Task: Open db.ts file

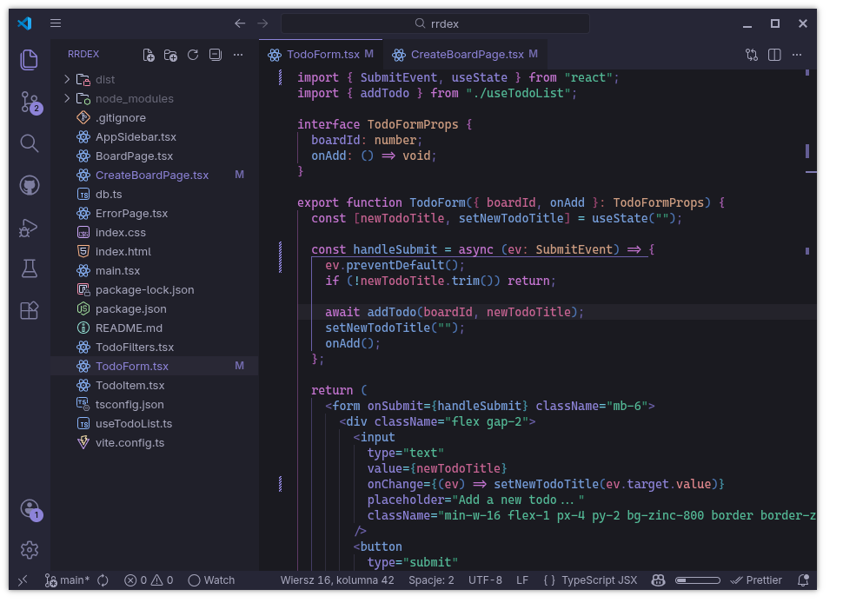Action: tap(155, 194)
